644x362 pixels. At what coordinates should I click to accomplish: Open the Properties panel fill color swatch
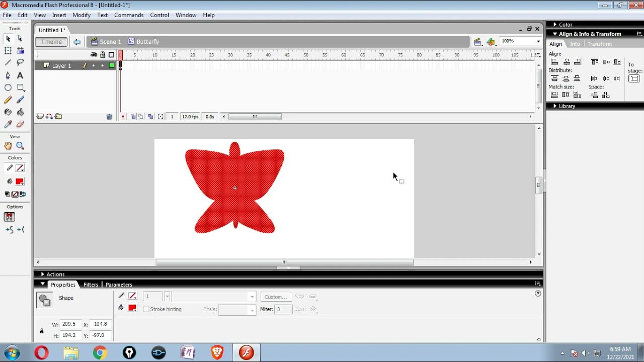coord(133,308)
